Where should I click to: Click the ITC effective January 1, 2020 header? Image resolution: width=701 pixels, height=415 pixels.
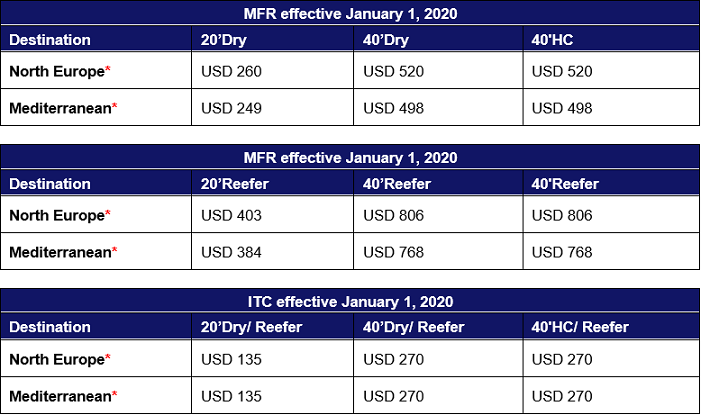(350, 302)
